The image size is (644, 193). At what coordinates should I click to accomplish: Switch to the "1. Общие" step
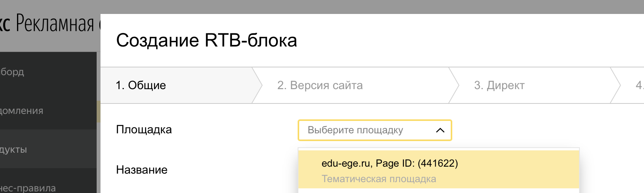(x=141, y=85)
